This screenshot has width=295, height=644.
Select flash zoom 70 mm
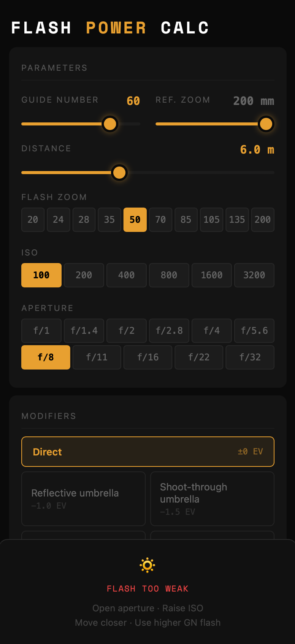[160, 220]
